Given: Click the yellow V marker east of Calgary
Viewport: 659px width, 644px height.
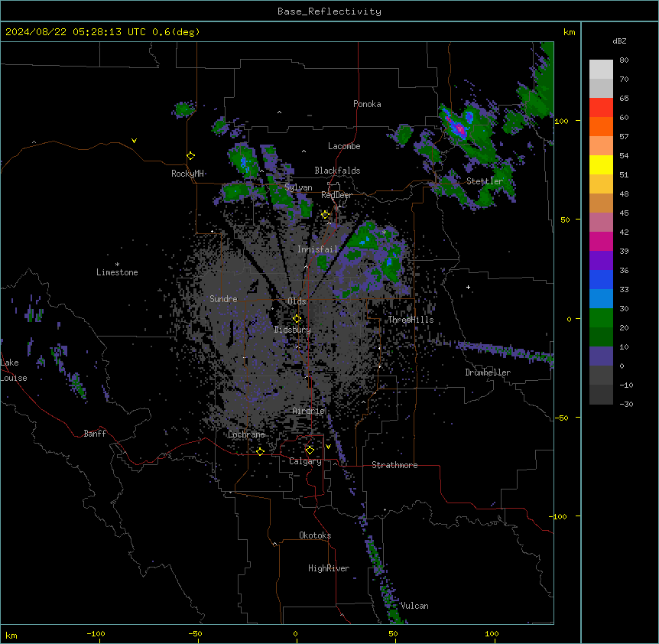Looking at the screenshot, I should tap(328, 447).
